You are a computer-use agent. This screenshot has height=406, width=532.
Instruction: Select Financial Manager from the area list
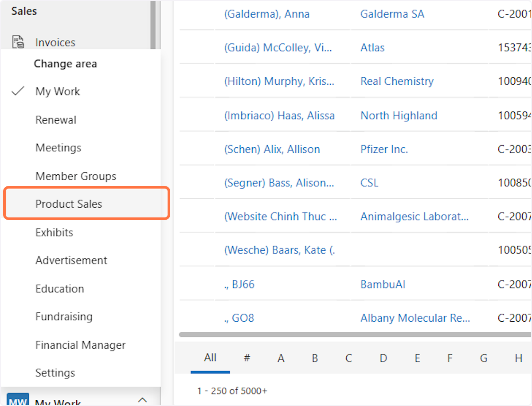(80, 345)
